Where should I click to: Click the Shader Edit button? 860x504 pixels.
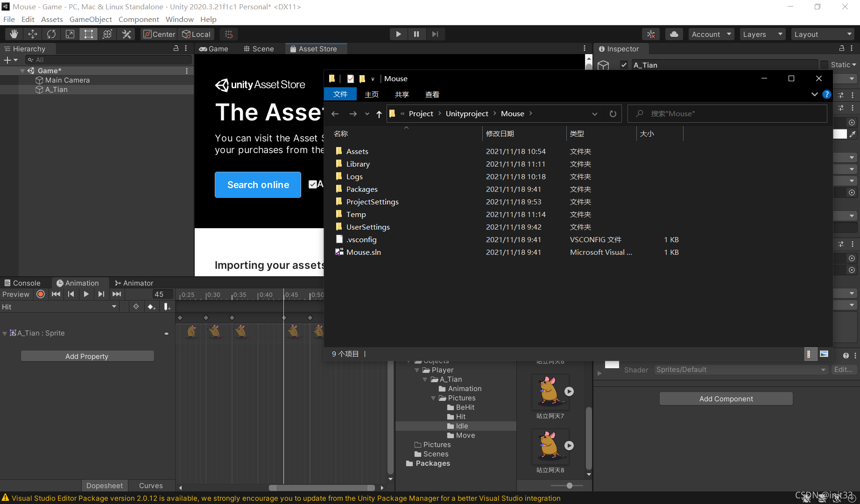pyautogui.click(x=843, y=370)
